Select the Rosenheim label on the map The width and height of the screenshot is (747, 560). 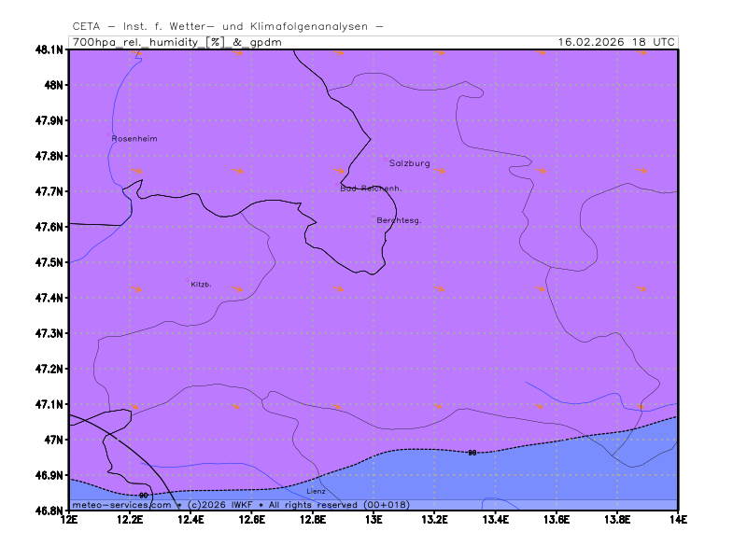pyautogui.click(x=134, y=138)
